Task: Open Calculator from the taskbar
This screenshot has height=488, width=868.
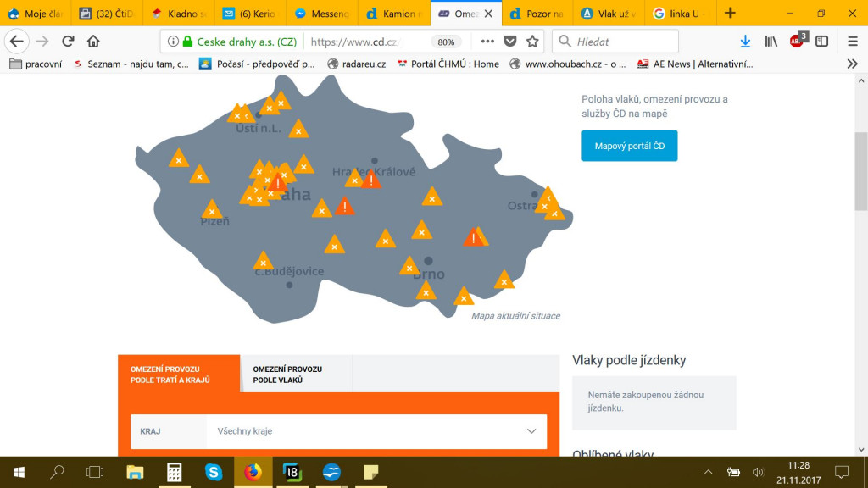Action: (x=175, y=472)
